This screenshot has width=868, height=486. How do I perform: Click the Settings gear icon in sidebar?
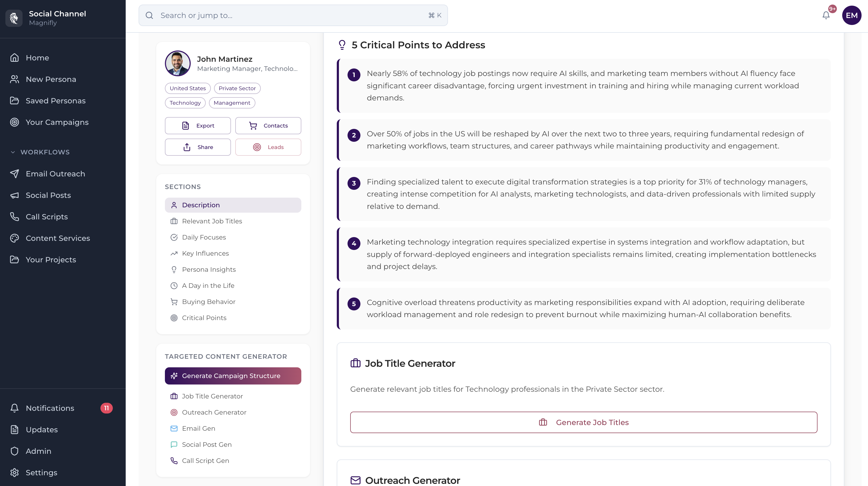[x=15, y=473]
